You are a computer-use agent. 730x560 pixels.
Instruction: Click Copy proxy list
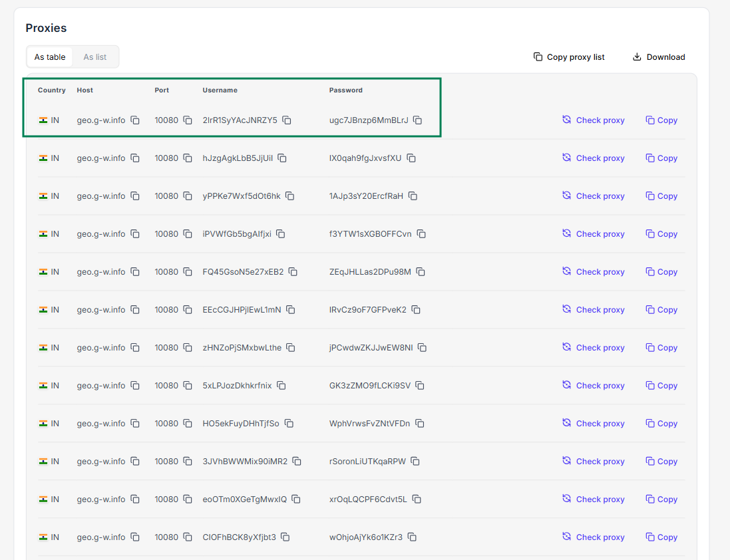(568, 57)
